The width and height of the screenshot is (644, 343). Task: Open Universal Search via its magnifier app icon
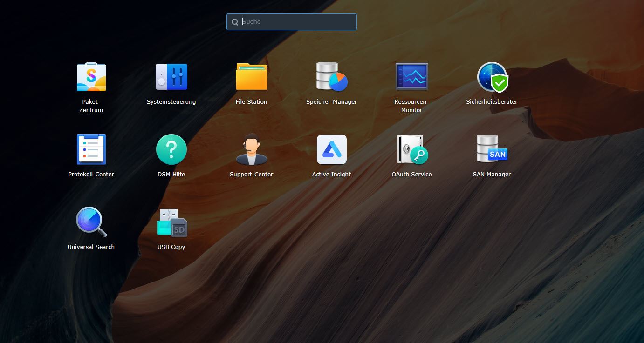(91, 222)
